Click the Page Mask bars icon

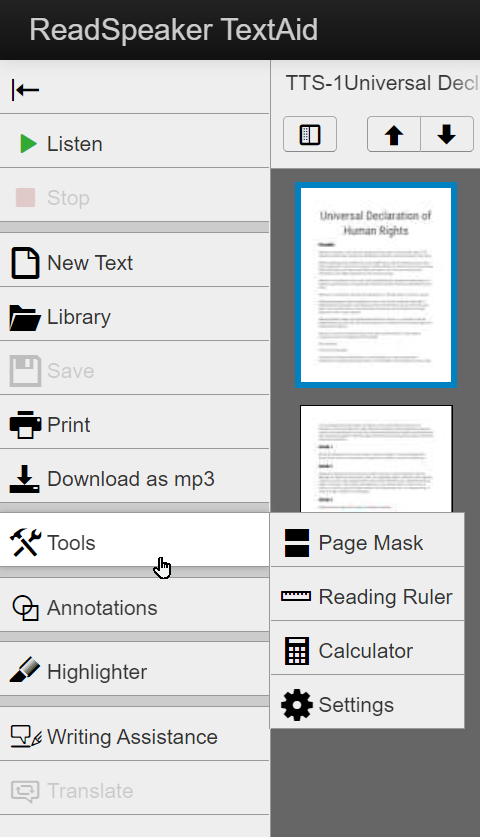pyautogui.click(x=297, y=543)
